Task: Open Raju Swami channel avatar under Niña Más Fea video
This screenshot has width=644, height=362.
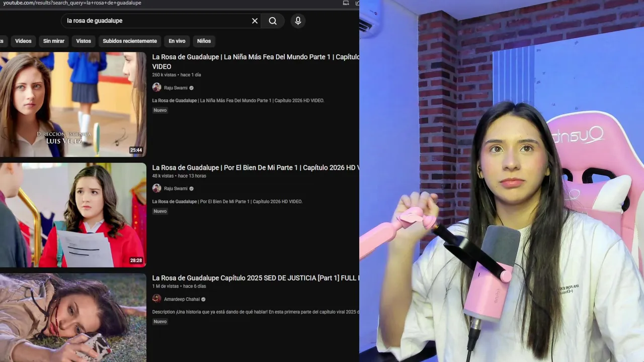Action: point(156,87)
